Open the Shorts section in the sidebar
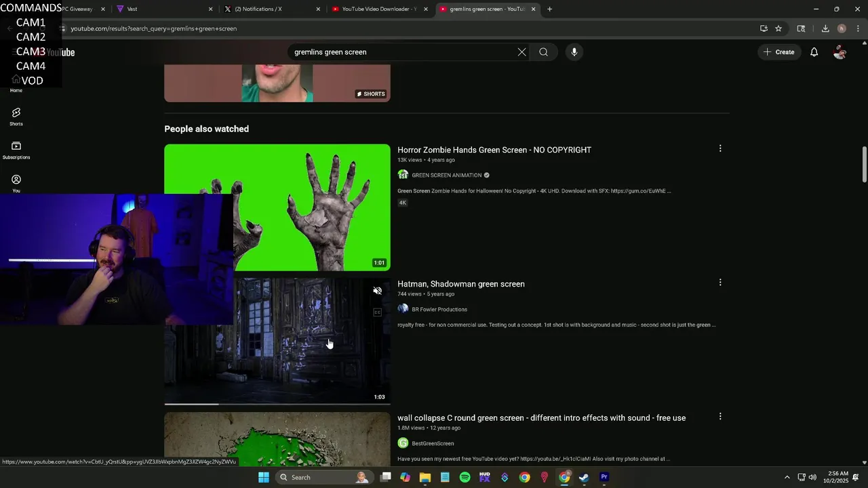 16,117
